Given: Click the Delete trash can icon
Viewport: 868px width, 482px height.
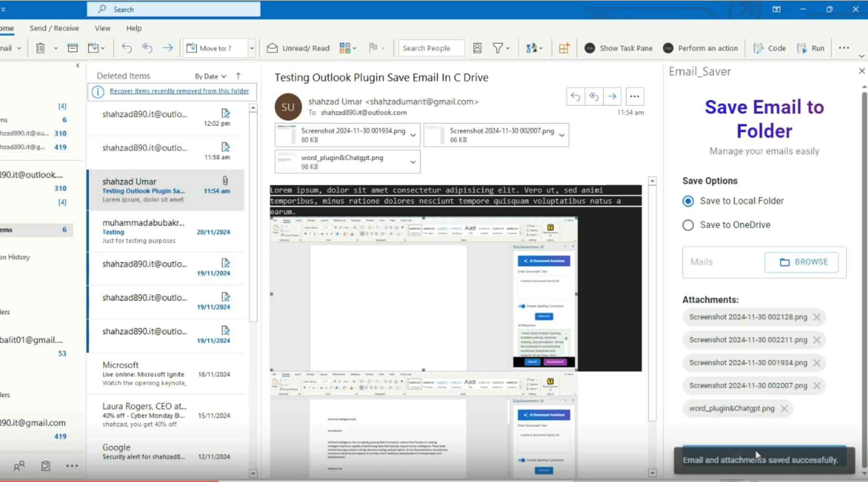Looking at the screenshot, I should pyautogui.click(x=41, y=48).
